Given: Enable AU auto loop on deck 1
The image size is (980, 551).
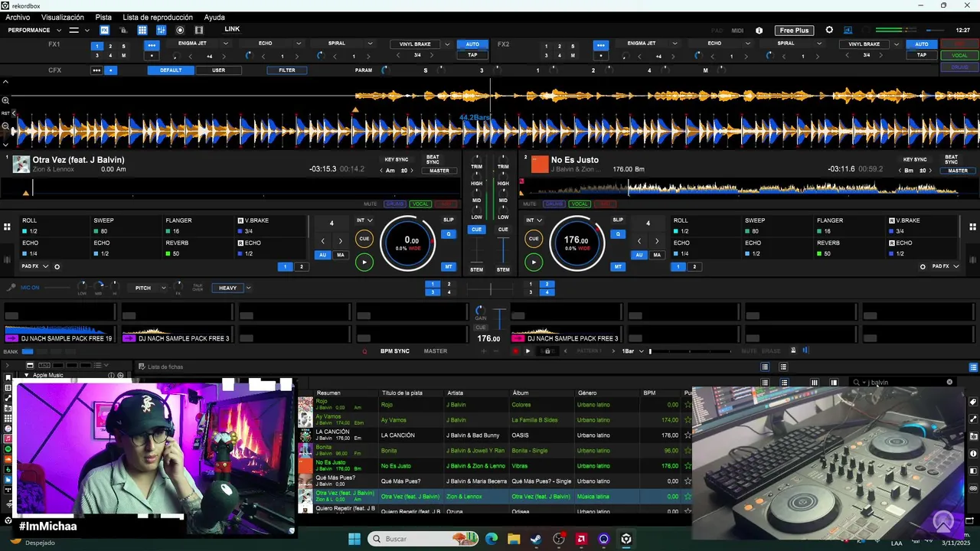Looking at the screenshot, I should 323,255.
